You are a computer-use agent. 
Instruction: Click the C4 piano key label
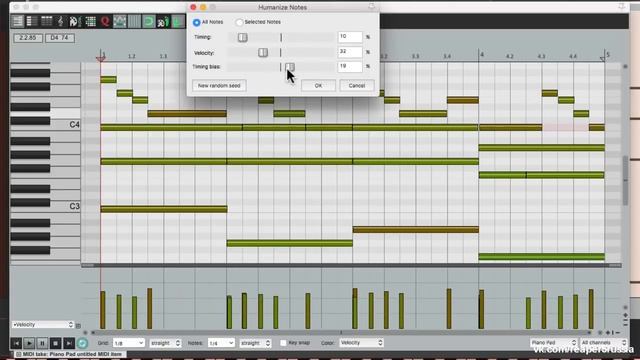(x=74, y=125)
